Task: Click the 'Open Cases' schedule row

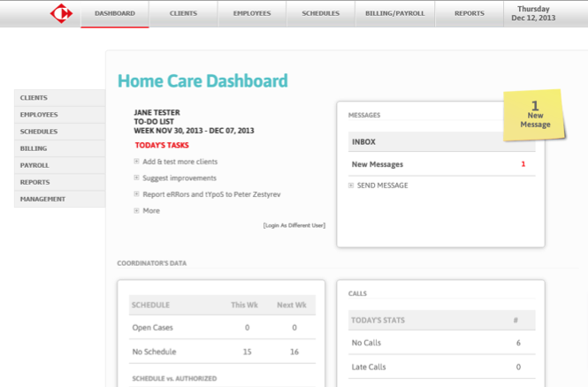Action: click(x=222, y=328)
